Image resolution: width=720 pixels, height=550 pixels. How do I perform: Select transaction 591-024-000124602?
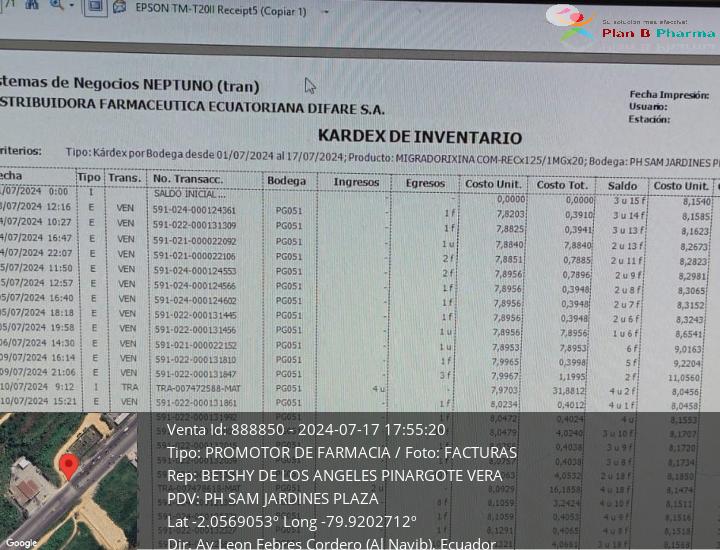click(x=196, y=301)
